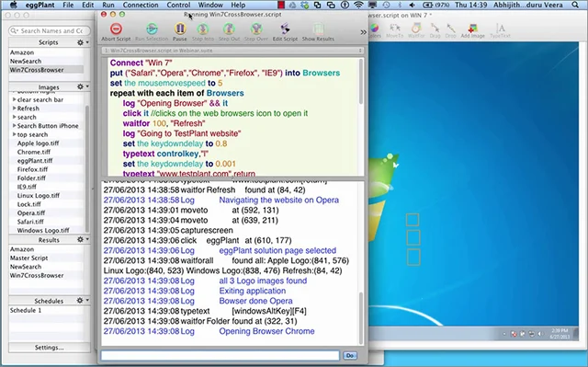The image size is (588, 367).
Task: Open the Scripts gear action menu
Action: pos(82,42)
